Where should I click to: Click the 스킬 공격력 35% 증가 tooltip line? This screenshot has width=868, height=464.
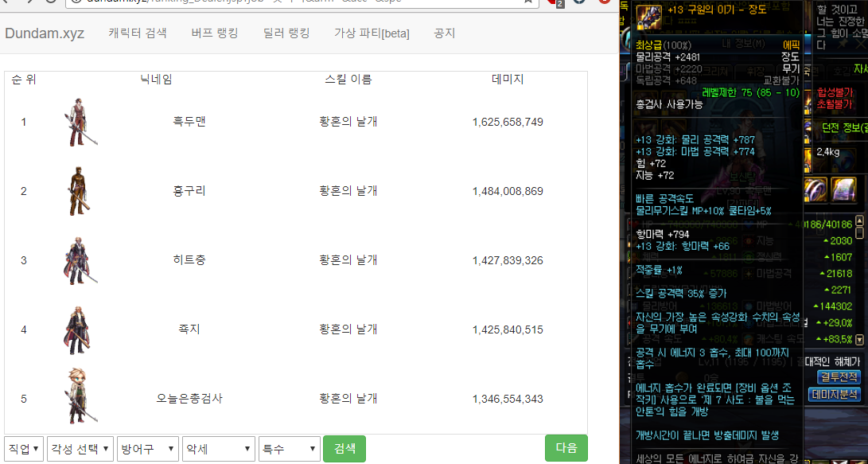tap(681, 294)
